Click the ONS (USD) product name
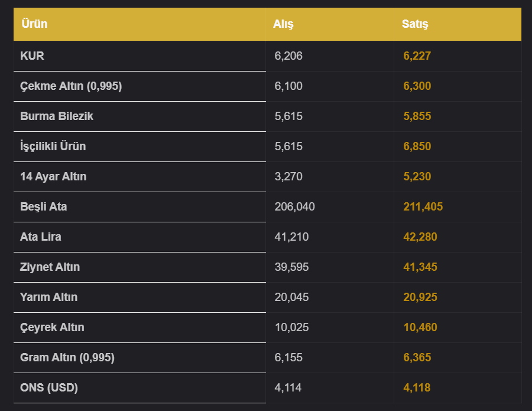The width and height of the screenshot is (532, 411). [49, 387]
